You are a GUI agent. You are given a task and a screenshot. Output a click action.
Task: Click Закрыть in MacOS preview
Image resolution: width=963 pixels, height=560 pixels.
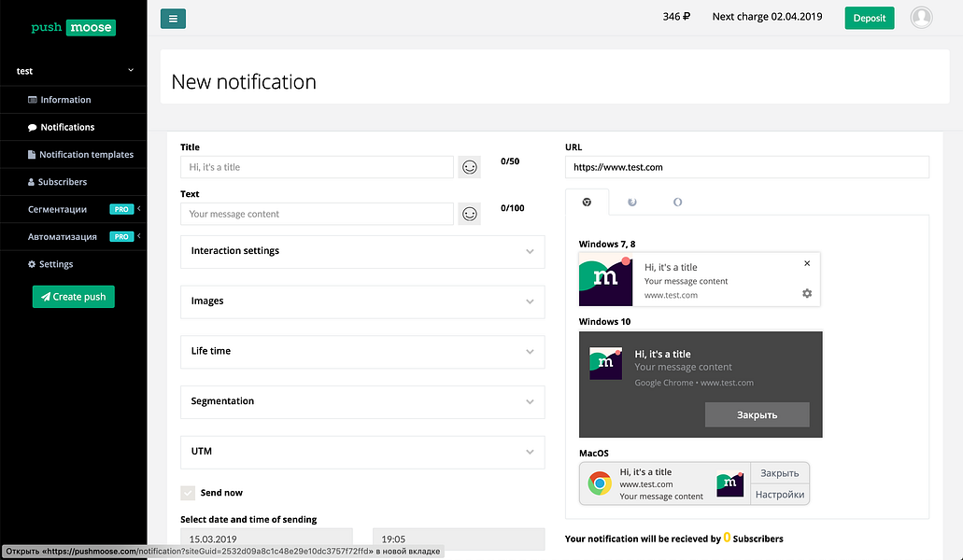[780, 473]
